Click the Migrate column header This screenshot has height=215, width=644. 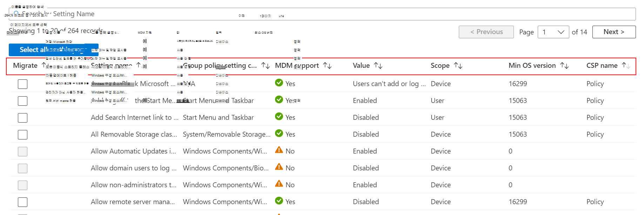25,66
